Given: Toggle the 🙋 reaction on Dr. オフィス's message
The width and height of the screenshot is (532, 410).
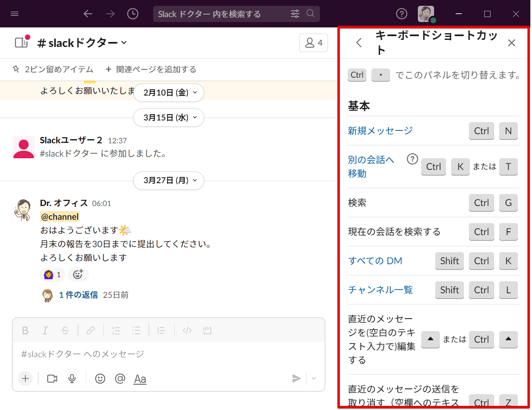Looking at the screenshot, I should point(52,274).
